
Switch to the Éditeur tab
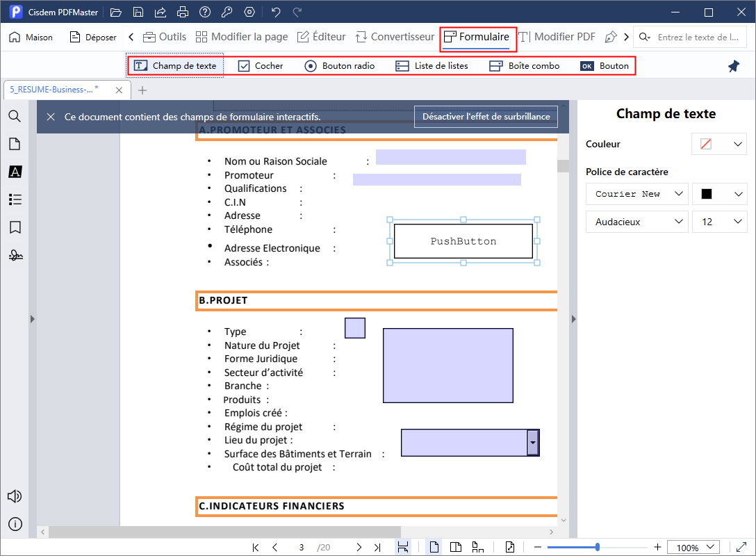tap(321, 37)
